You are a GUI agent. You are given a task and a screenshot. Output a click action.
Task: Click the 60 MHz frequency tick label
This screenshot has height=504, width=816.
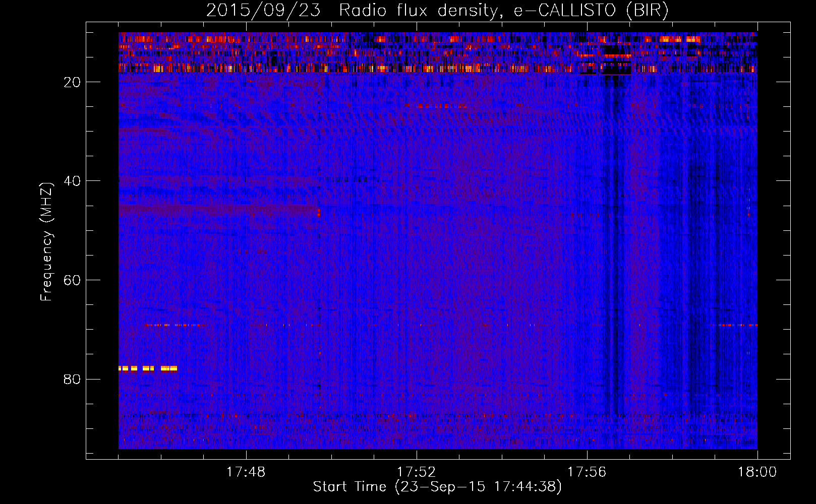[72, 280]
